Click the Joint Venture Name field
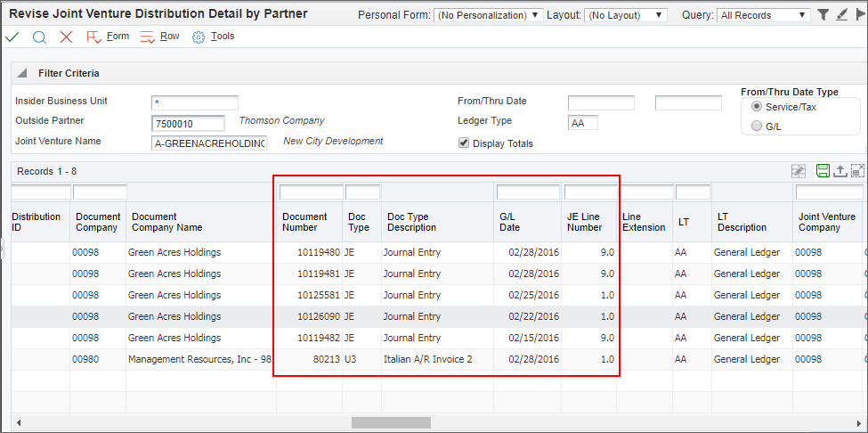 pos(209,143)
